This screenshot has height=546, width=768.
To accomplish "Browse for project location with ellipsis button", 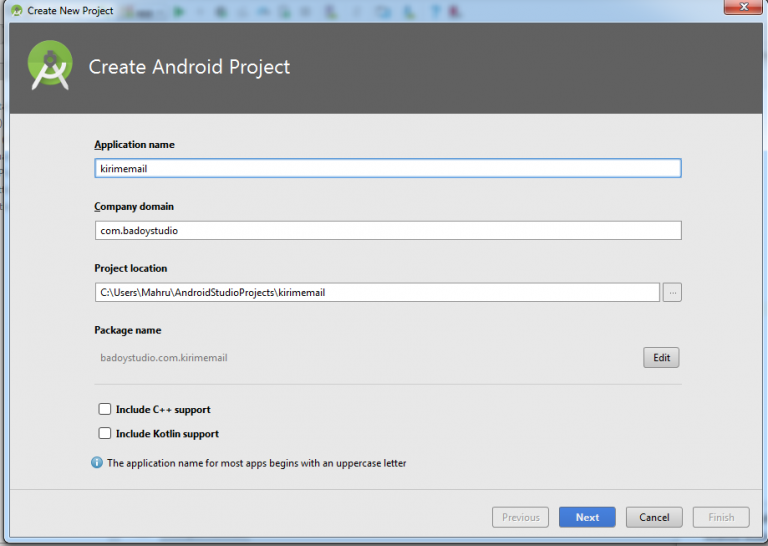I will [x=672, y=293].
